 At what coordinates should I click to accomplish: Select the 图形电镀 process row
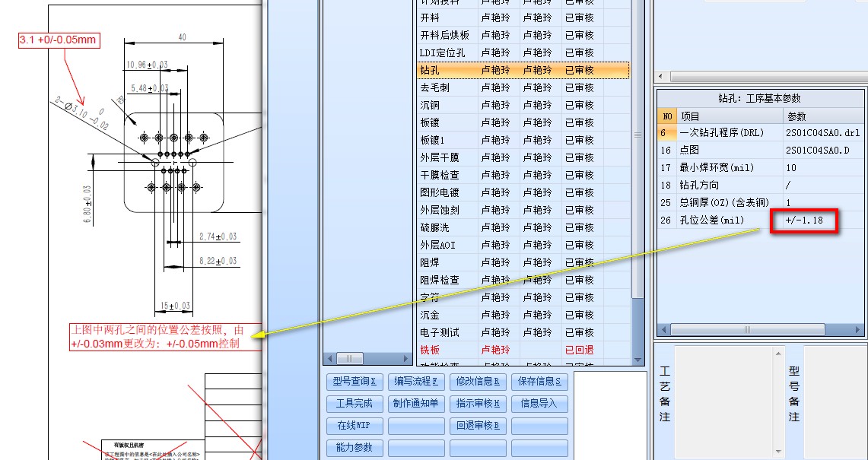[x=523, y=192]
